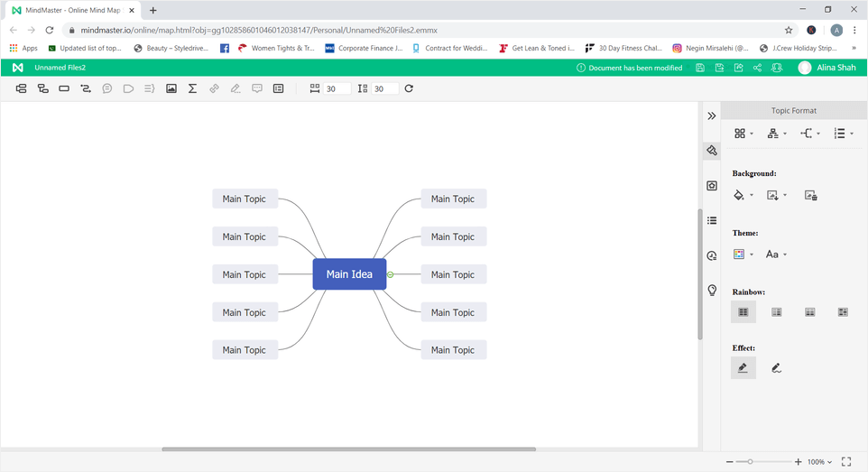This screenshot has height=472, width=868.
Task: Click the formula (sigma) toolbar icon
Action: tap(192, 88)
